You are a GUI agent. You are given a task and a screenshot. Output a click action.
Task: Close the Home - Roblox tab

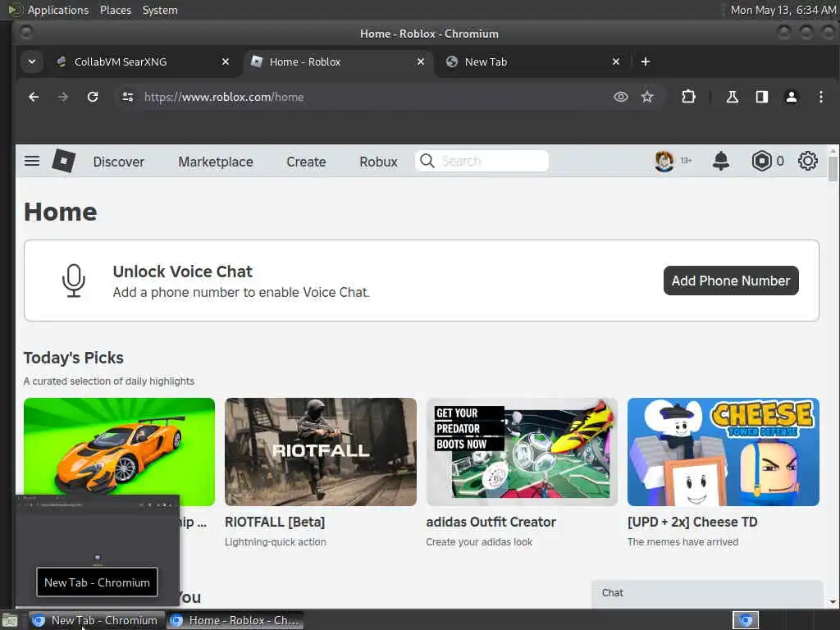point(421,62)
